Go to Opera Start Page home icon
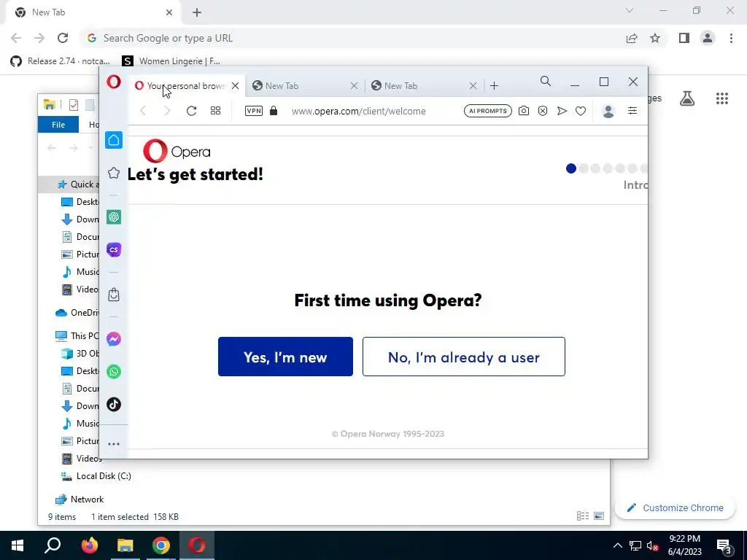Image resolution: width=747 pixels, height=560 pixels. [x=114, y=140]
